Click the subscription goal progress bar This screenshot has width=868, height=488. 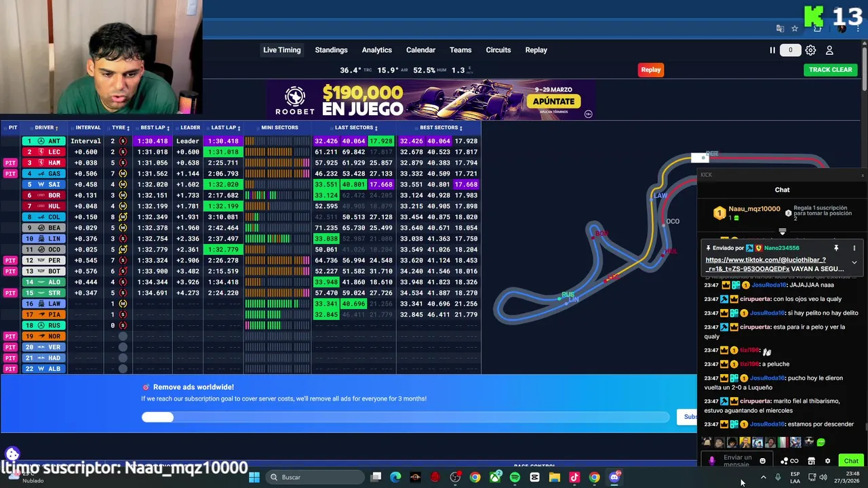coord(405,418)
